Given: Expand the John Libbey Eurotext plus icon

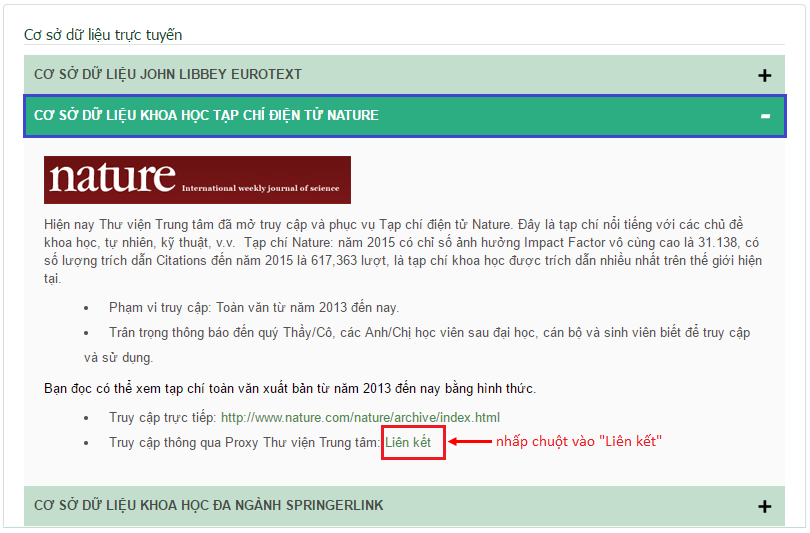Looking at the screenshot, I should 765,75.
